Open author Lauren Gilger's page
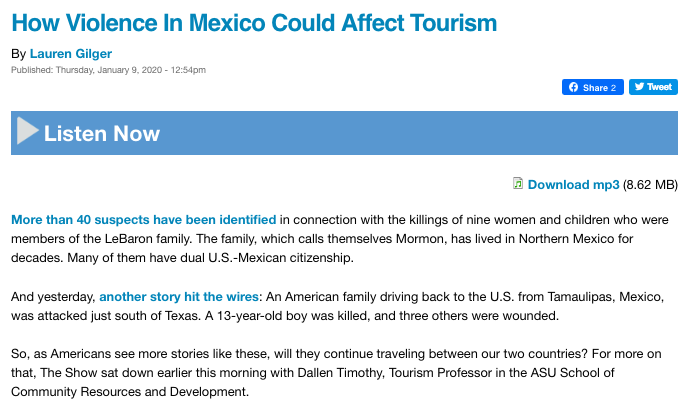This screenshot has height=412, width=686. click(x=71, y=54)
